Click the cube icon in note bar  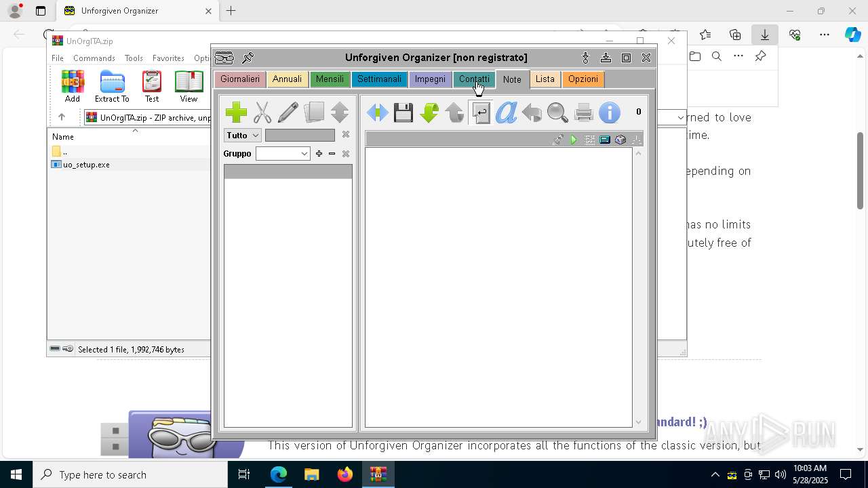coord(620,140)
